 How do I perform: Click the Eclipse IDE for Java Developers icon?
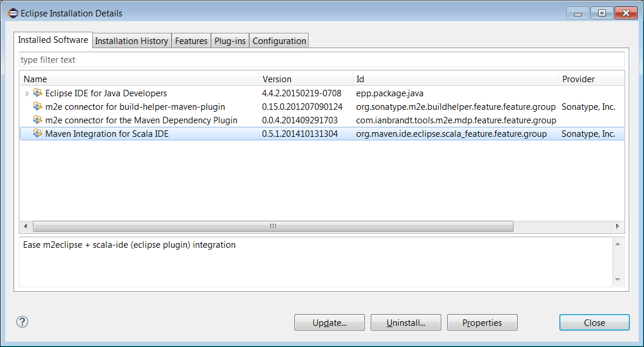coord(38,93)
